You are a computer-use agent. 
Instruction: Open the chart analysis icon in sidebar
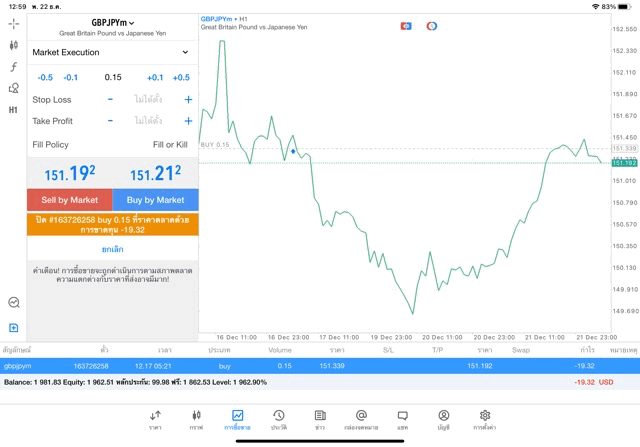point(13,302)
